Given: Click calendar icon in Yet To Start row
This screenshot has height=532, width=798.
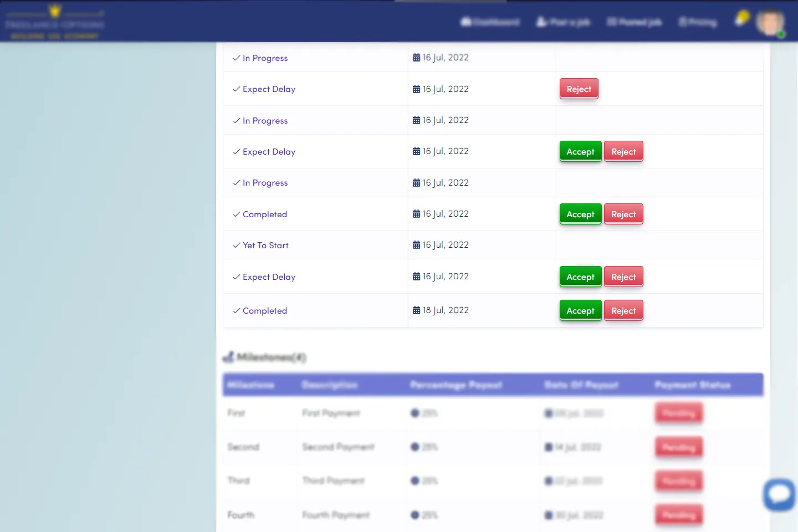Looking at the screenshot, I should coord(416,245).
